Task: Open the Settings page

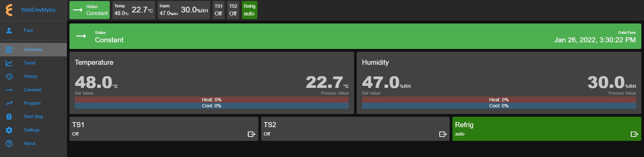Action: 33,130
